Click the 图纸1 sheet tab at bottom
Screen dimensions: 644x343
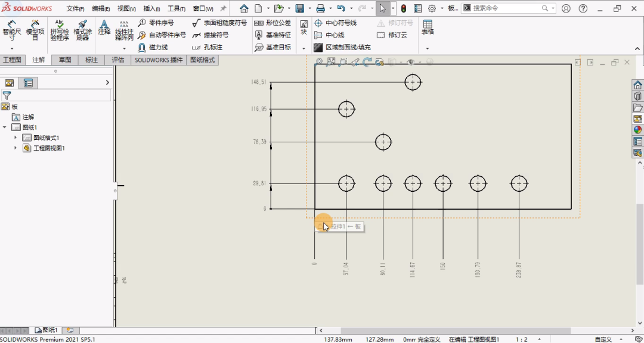point(47,330)
